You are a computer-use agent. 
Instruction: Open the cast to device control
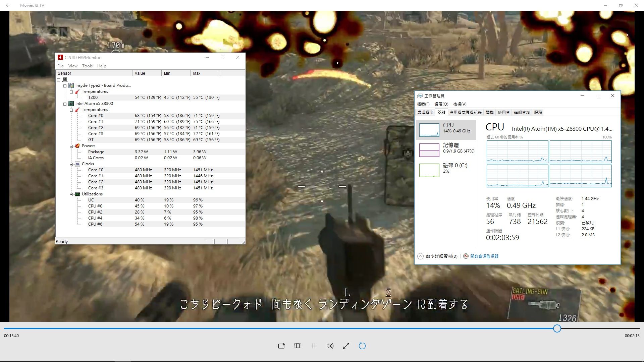coord(281,346)
